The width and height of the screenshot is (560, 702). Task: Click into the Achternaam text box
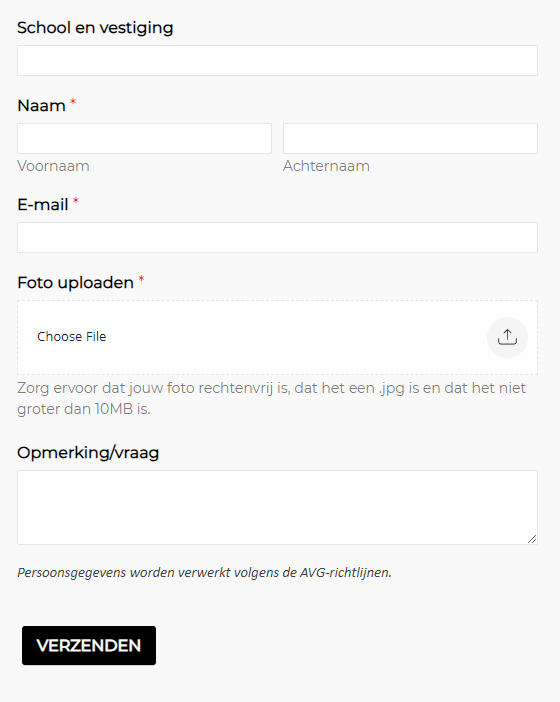(410, 138)
